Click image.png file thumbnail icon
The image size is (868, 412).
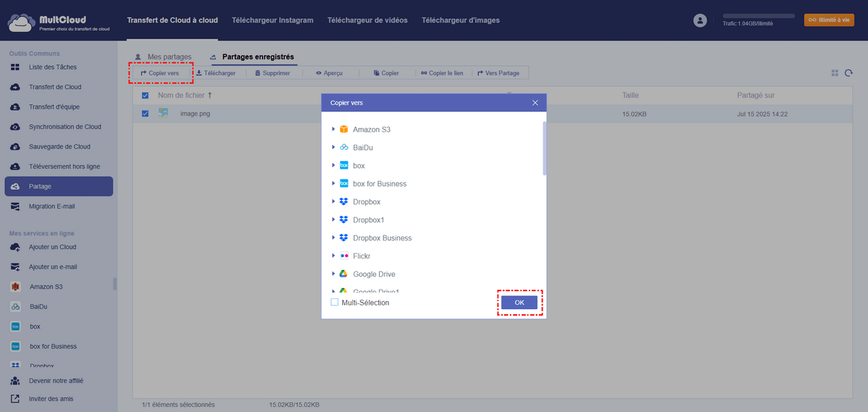(163, 113)
